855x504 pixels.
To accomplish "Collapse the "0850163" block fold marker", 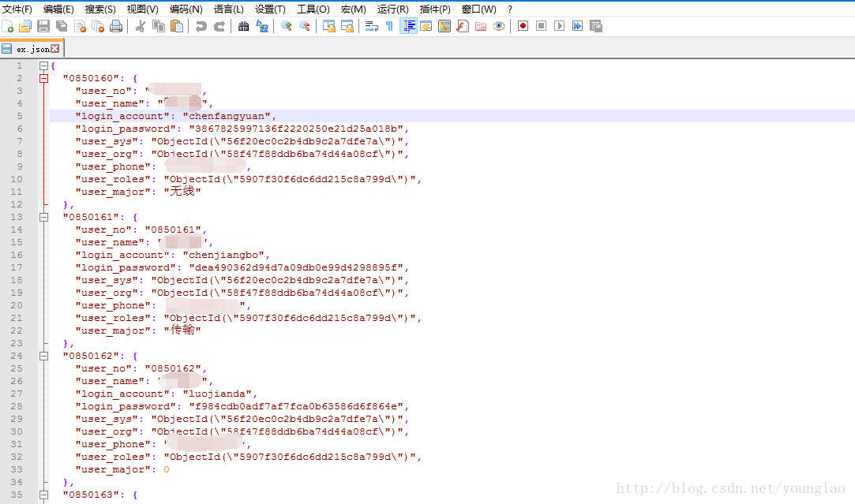I will click(43, 495).
